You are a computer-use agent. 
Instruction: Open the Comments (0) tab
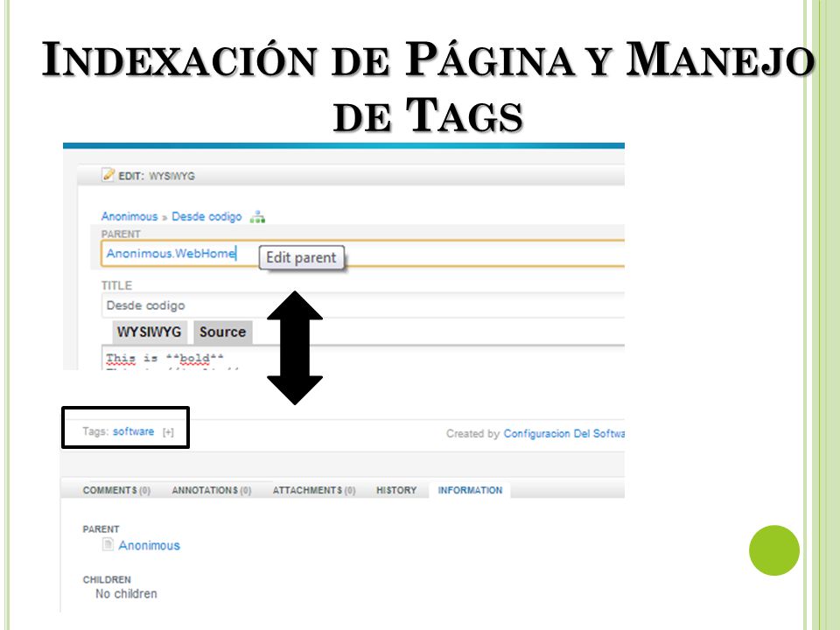tap(116, 490)
